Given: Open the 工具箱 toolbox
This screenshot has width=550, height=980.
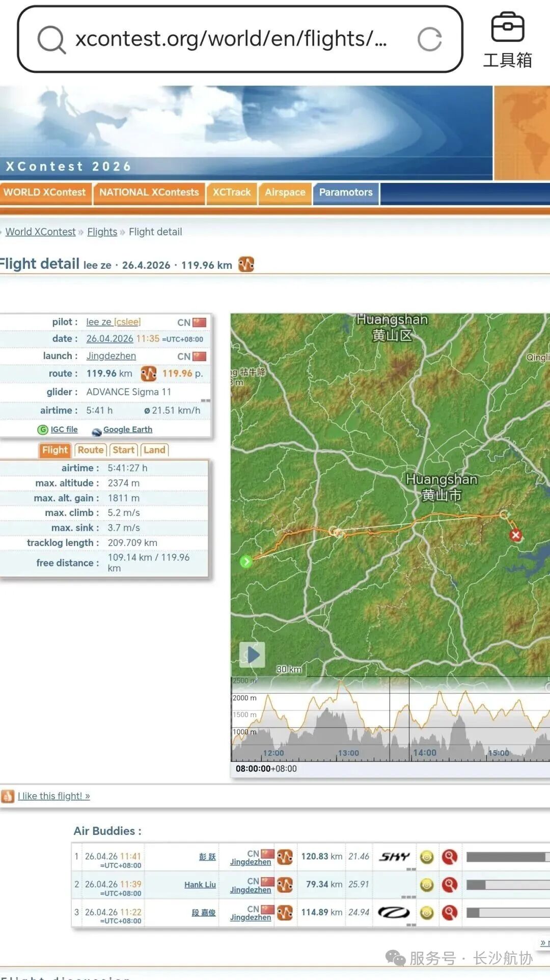Looking at the screenshot, I should click(507, 40).
